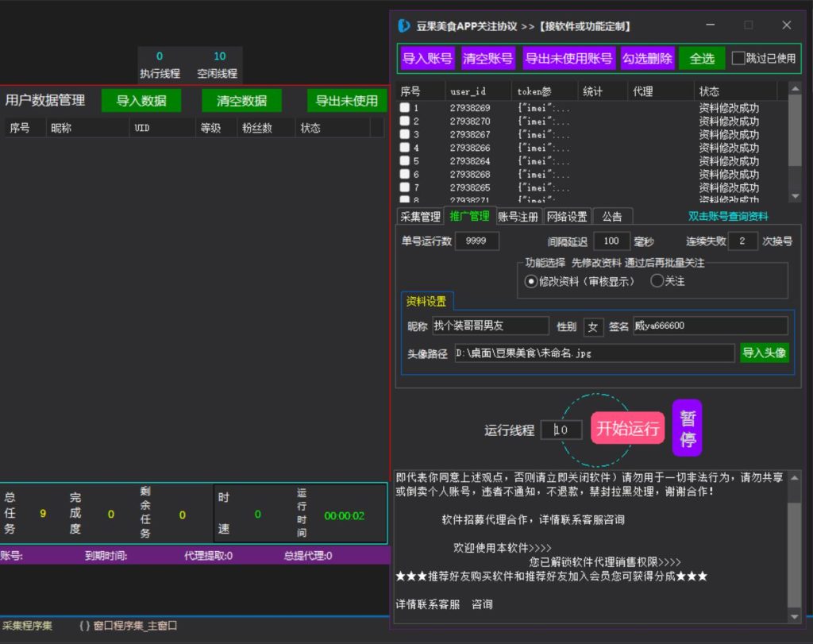Screen dimensions: 813x644
Task: Click 导出未使用 button in user data panel
Action: click(346, 100)
